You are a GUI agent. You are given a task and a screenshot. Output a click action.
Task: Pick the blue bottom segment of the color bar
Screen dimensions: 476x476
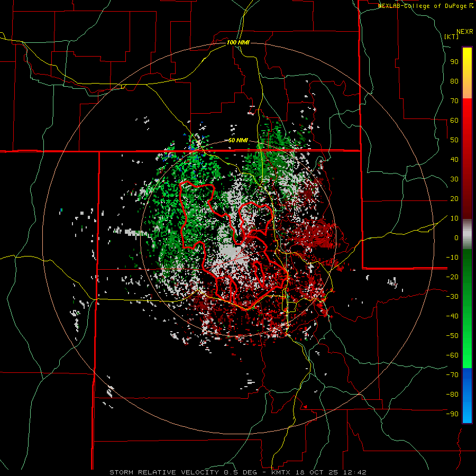[467, 396]
